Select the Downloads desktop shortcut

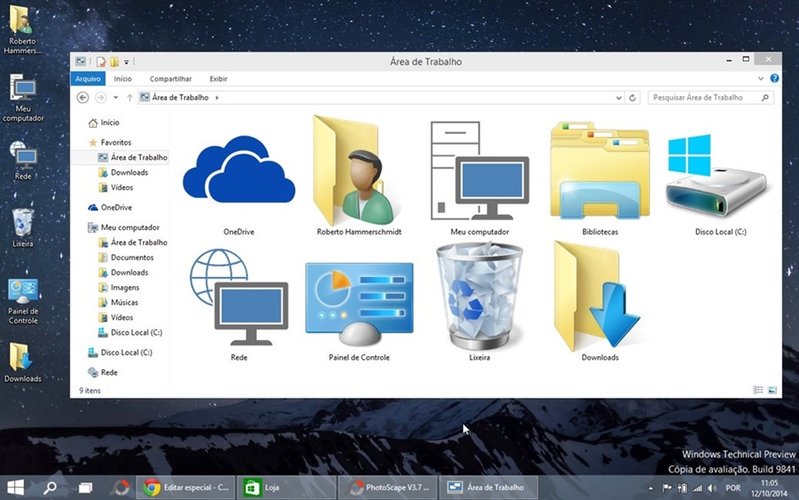click(23, 362)
